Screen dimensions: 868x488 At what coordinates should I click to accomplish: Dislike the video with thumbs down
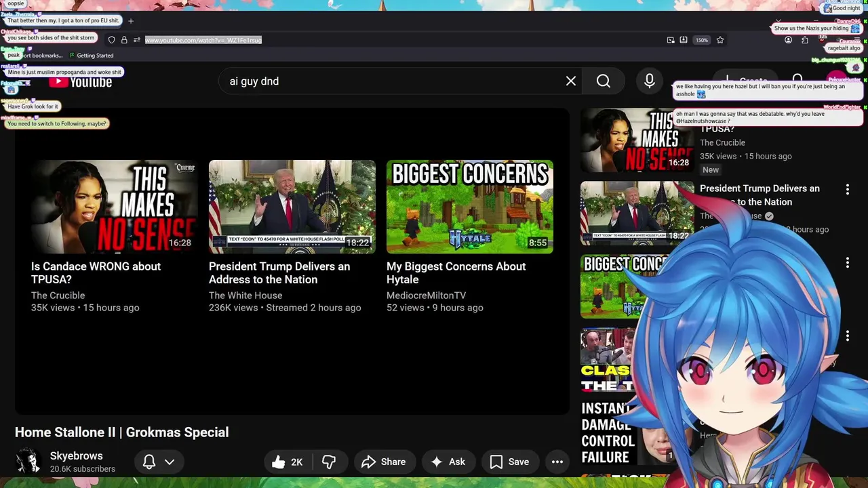coord(329,462)
